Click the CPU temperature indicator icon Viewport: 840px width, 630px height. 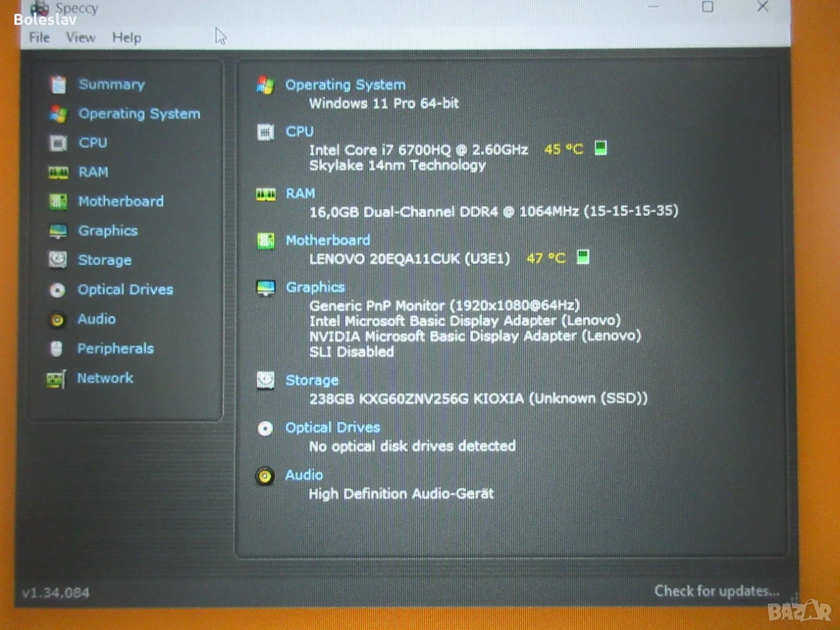pyautogui.click(x=600, y=148)
